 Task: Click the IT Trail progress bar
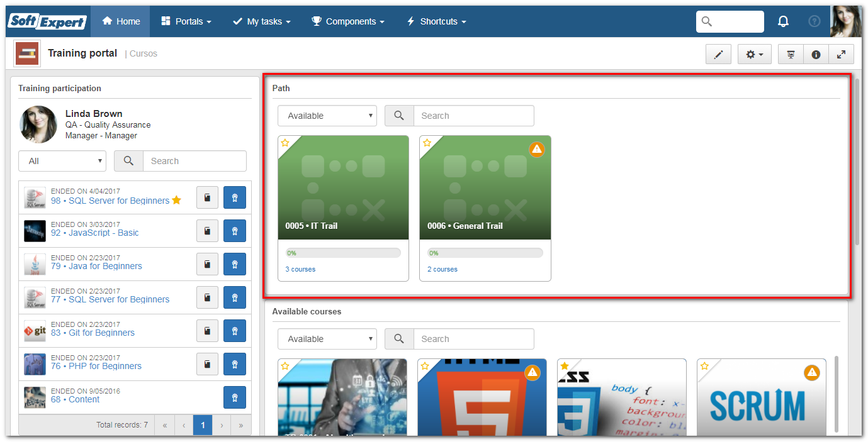click(x=343, y=253)
